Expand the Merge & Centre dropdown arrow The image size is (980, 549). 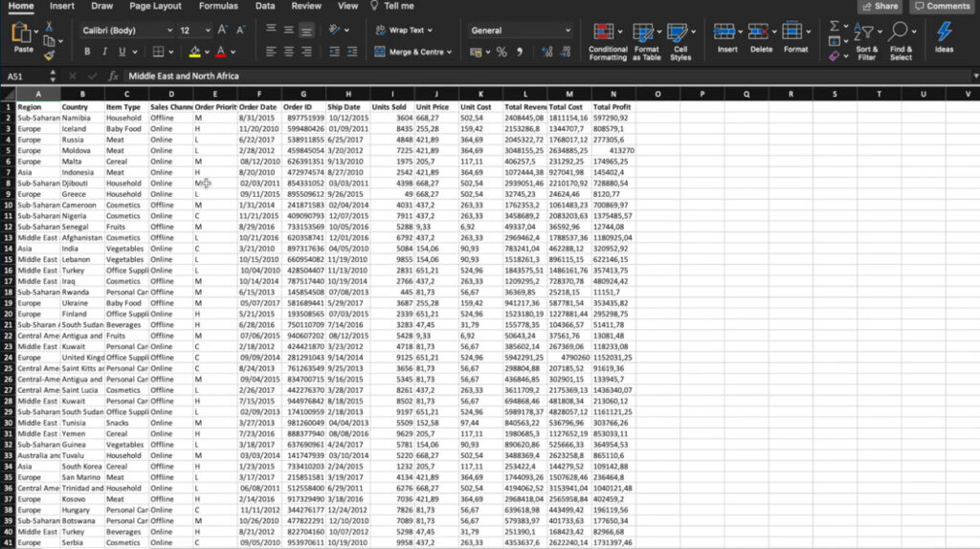[x=453, y=52]
